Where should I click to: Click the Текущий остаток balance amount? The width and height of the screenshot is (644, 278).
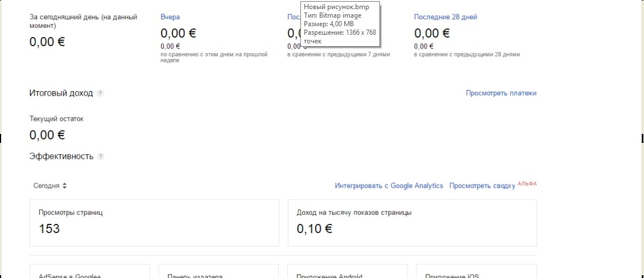tap(47, 135)
